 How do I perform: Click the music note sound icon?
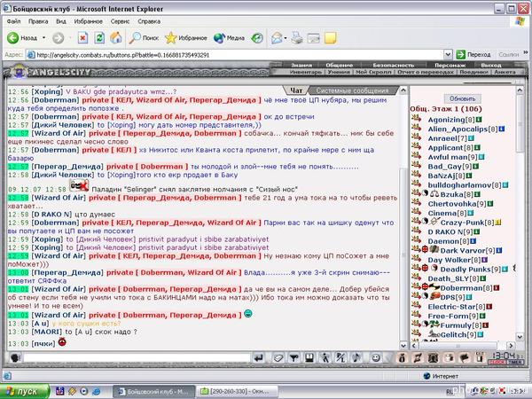356,357
